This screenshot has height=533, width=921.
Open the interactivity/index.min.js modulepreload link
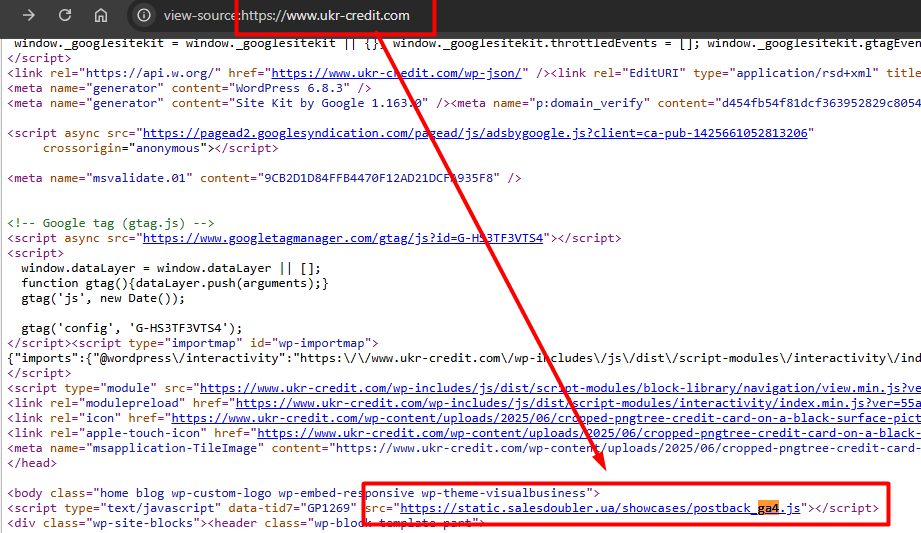point(578,403)
